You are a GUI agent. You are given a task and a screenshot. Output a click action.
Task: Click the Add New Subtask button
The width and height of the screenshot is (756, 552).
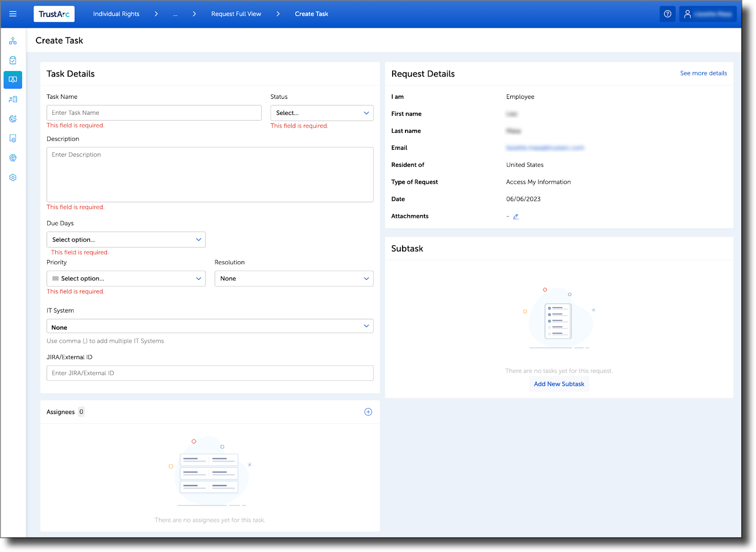[558, 384]
